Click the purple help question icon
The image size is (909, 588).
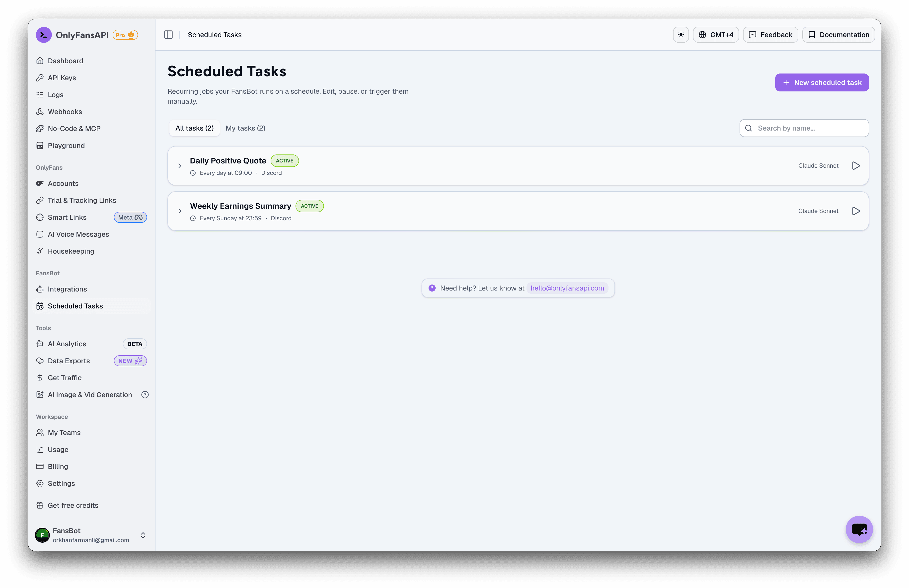click(x=432, y=288)
